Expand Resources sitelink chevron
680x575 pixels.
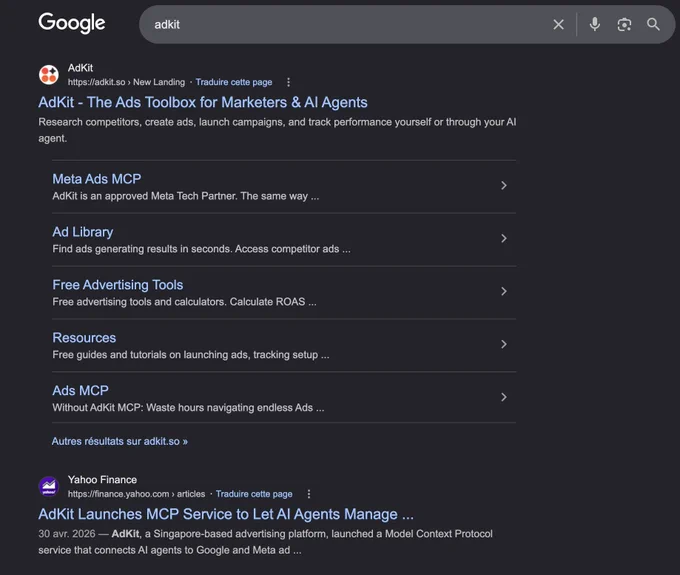[x=503, y=344]
